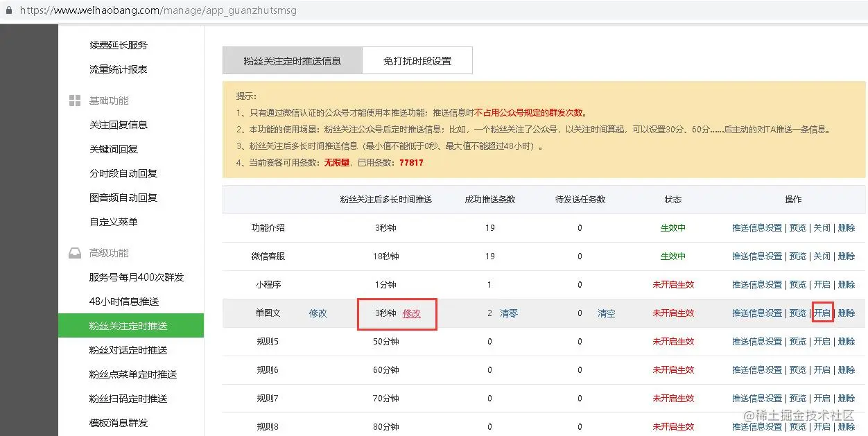
Task: Open 48小时信息推送 menu item
Action: pos(124,302)
